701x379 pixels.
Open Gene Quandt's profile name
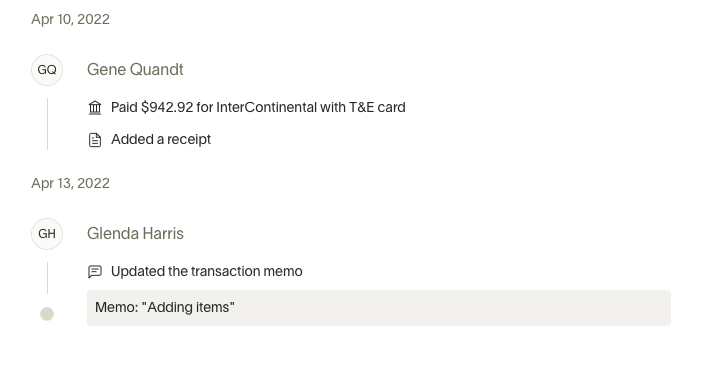(135, 70)
